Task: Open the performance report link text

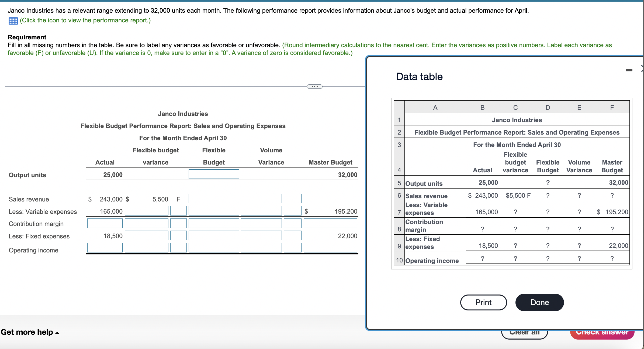Action: pos(85,20)
